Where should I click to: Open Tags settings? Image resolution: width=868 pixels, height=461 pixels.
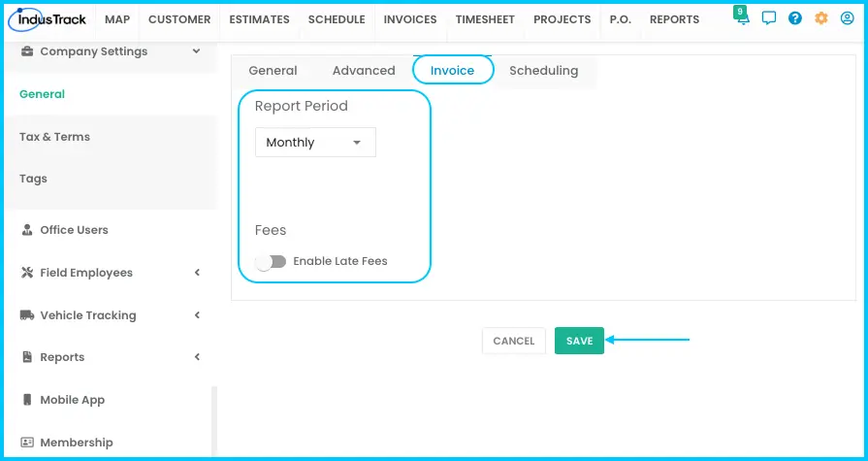(x=33, y=179)
